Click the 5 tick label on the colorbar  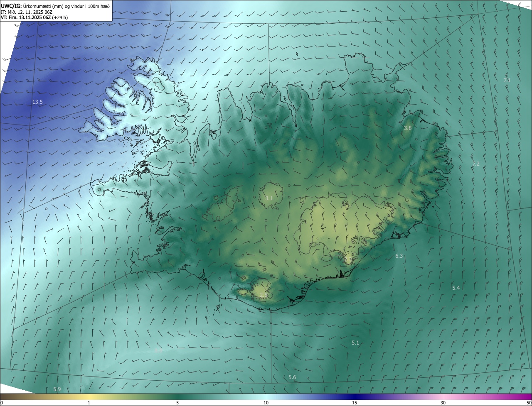pyautogui.click(x=177, y=403)
